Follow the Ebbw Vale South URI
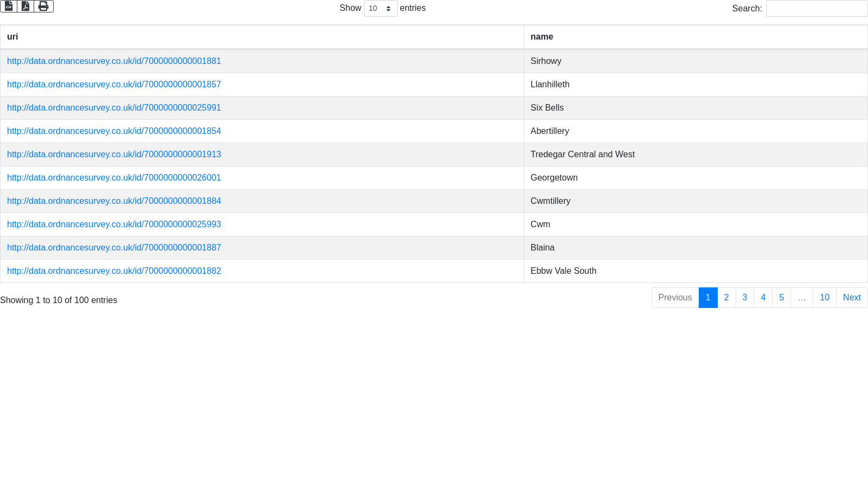Image resolution: width=868 pixels, height=488 pixels. (114, 271)
